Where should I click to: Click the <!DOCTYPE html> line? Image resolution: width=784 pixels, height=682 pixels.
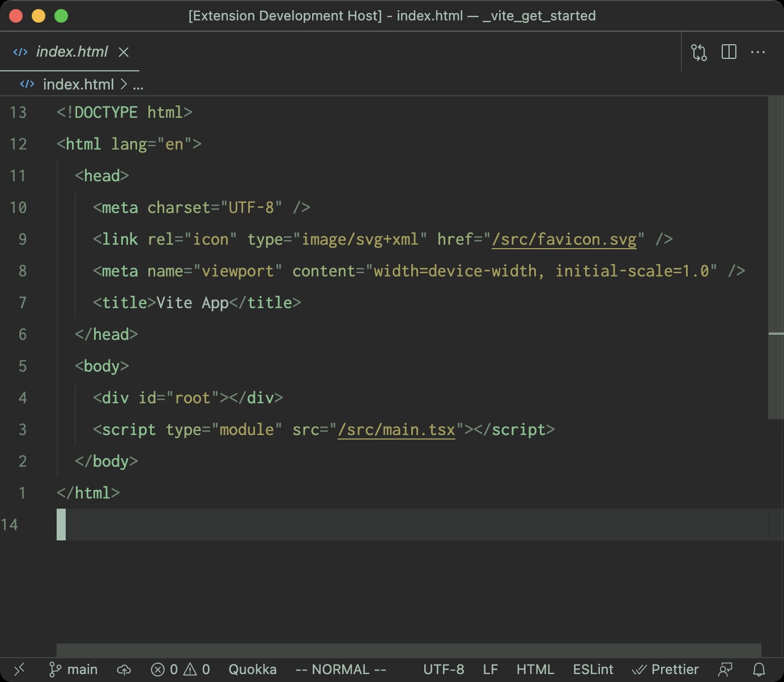125,112
